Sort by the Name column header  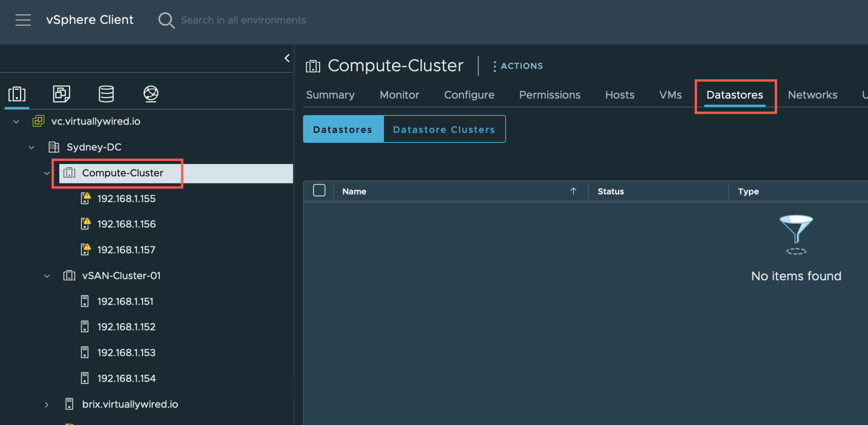click(x=354, y=191)
